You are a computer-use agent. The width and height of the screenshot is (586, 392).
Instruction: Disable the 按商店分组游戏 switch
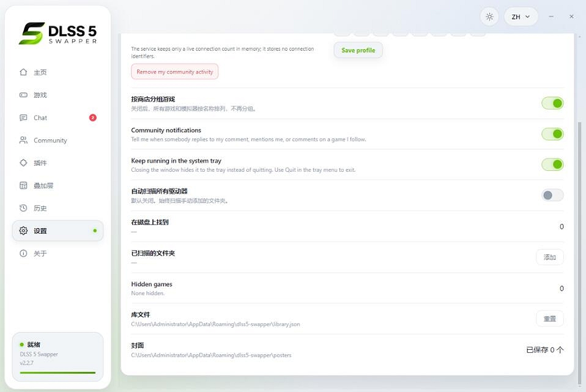[x=552, y=103]
